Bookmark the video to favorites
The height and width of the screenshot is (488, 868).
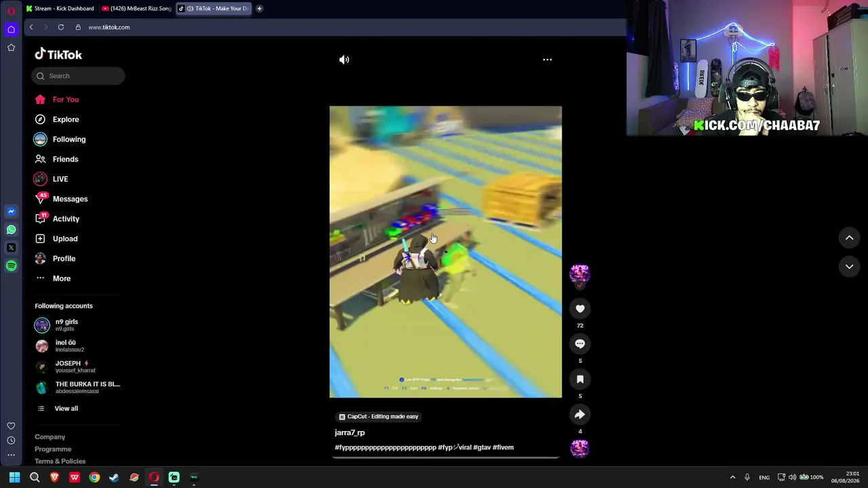(x=580, y=380)
